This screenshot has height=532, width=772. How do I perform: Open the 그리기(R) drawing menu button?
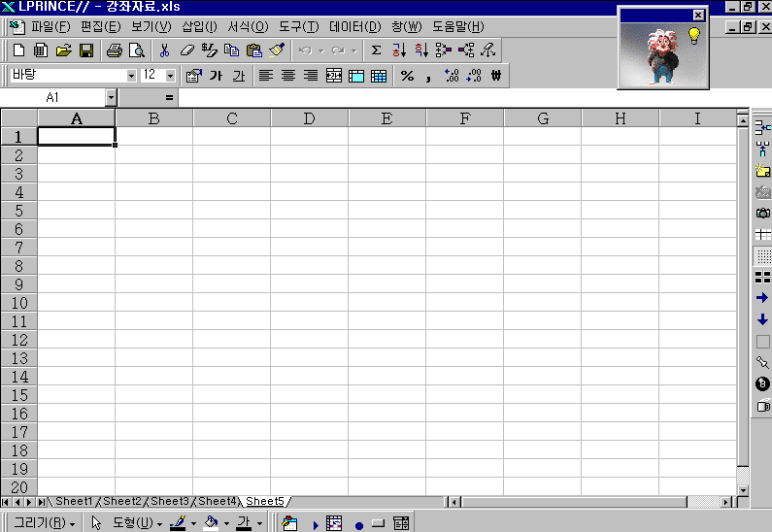pyautogui.click(x=44, y=522)
